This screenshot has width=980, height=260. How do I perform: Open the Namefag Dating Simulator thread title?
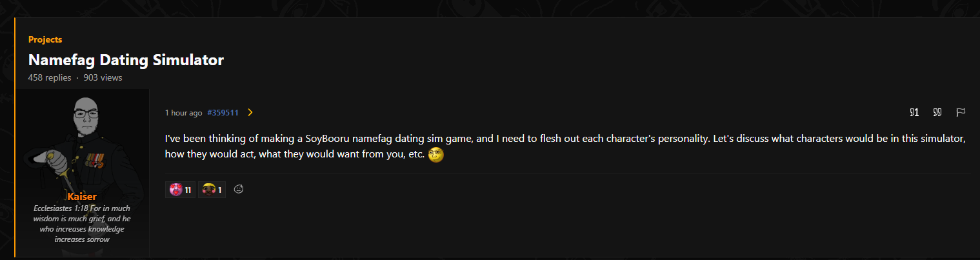126,61
